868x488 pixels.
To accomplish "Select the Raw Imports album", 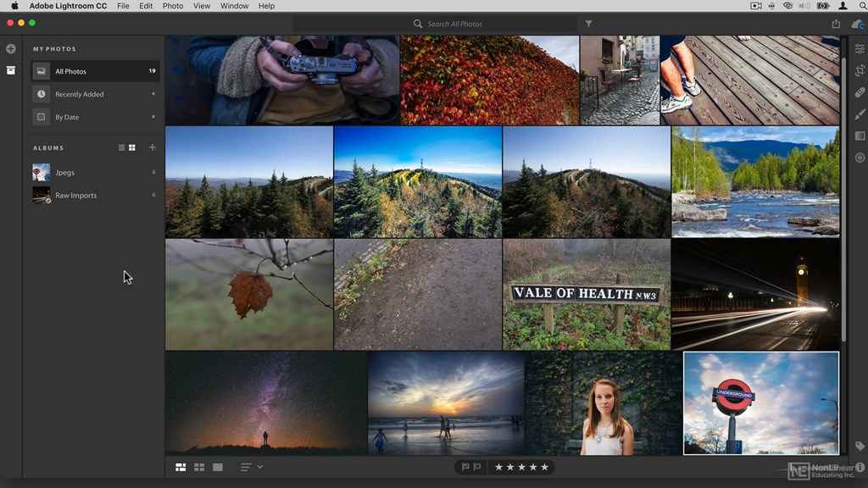I will point(75,196).
